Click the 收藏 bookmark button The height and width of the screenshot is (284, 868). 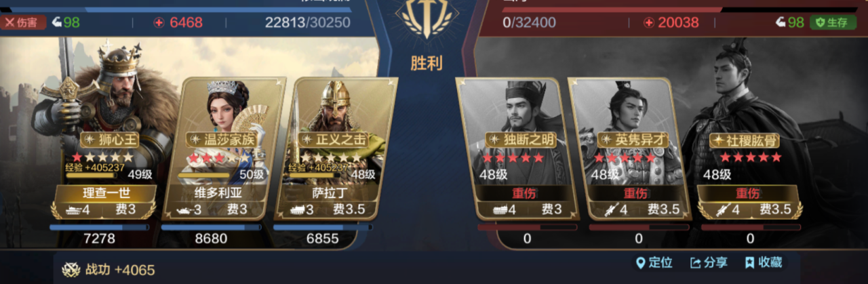click(x=764, y=263)
